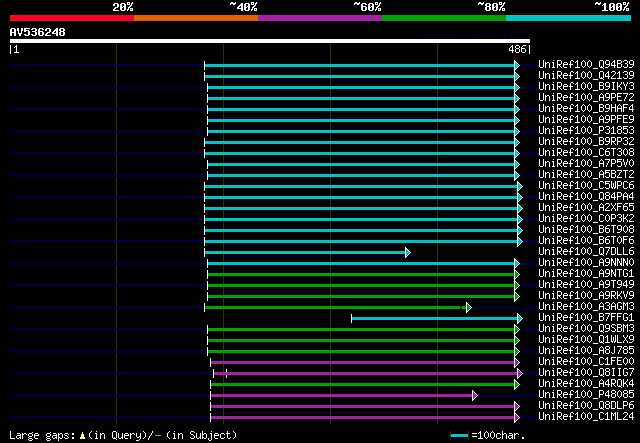The image size is (640, 443).
Task: Click the UniRef100_A9PE72 label
Action: (586, 97)
